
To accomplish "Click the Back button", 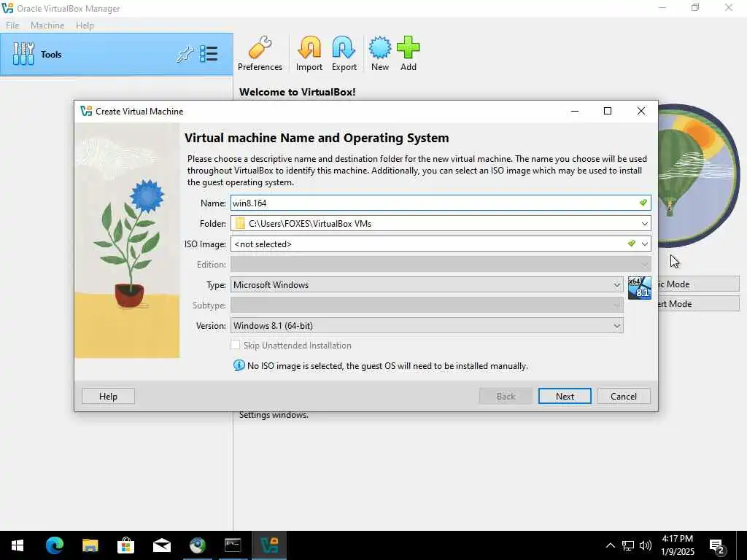I will pyautogui.click(x=506, y=396).
